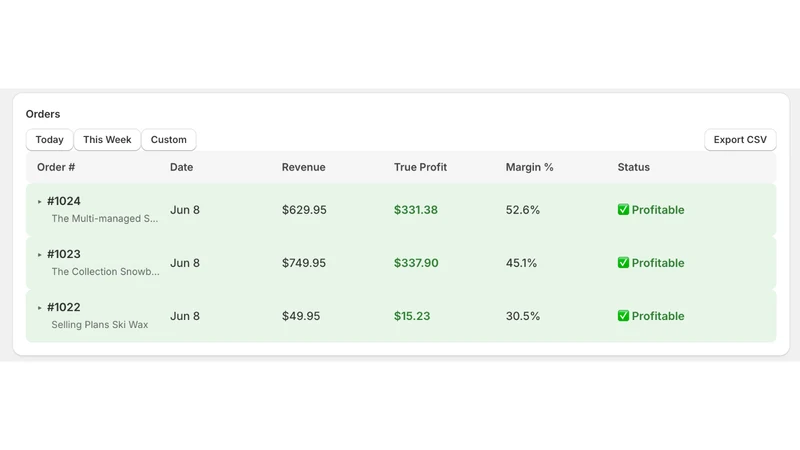
Task: Click the Margin % column header
Action: 530,167
